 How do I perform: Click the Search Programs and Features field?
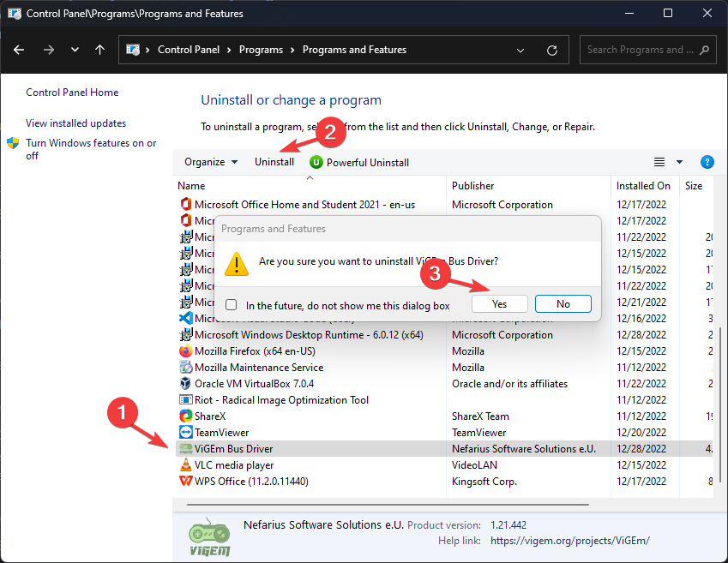coord(640,50)
